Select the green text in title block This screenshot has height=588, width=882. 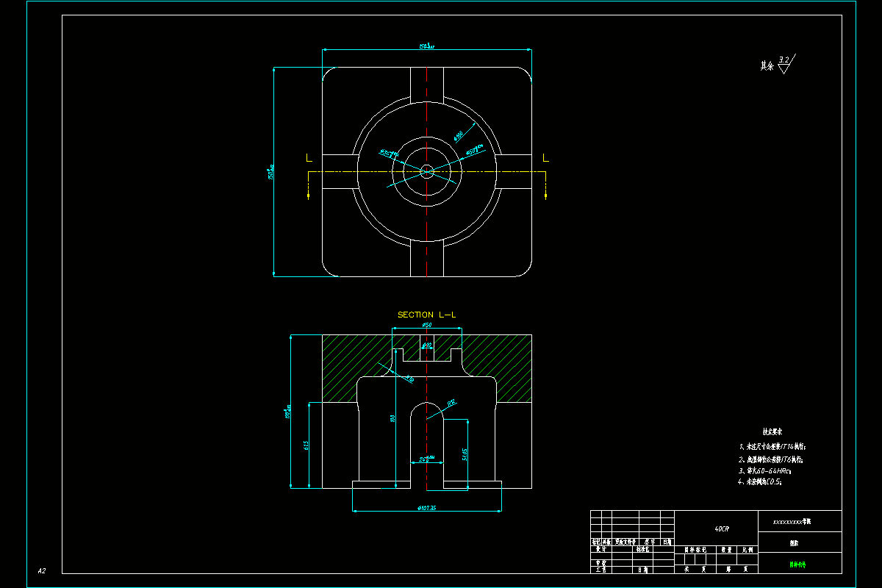[x=797, y=565]
